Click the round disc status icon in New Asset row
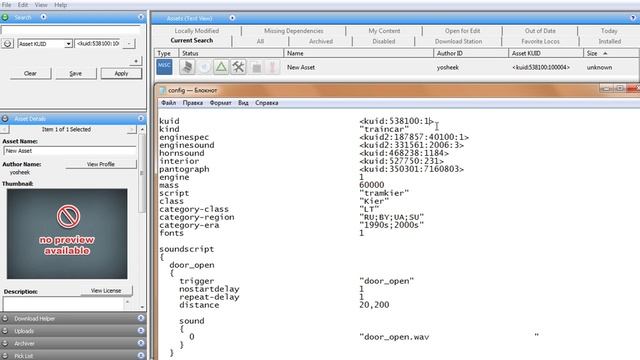The height and width of the screenshot is (360, 640). tap(204, 67)
